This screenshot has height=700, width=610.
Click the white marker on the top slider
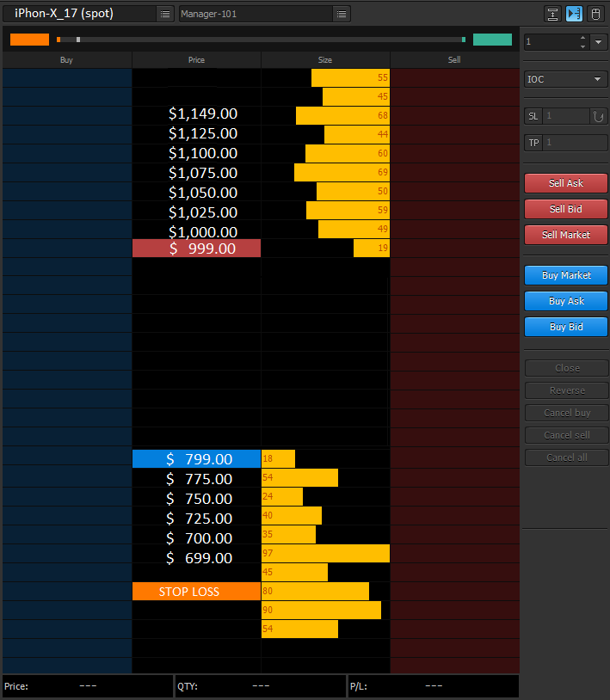click(78, 40)
